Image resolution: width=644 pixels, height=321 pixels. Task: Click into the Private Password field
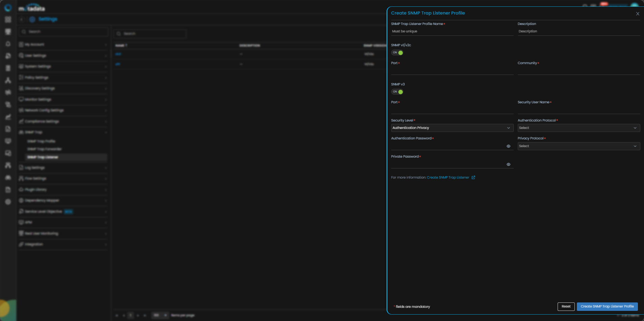447,164
